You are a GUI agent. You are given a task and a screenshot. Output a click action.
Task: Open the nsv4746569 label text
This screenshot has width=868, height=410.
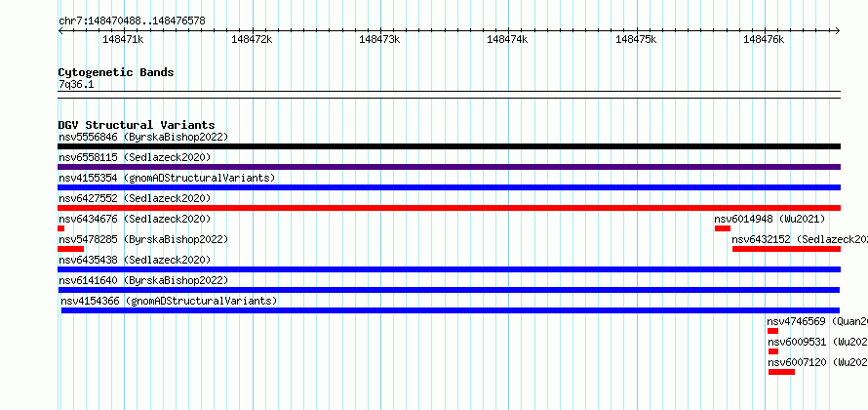(x=817, y=321)
